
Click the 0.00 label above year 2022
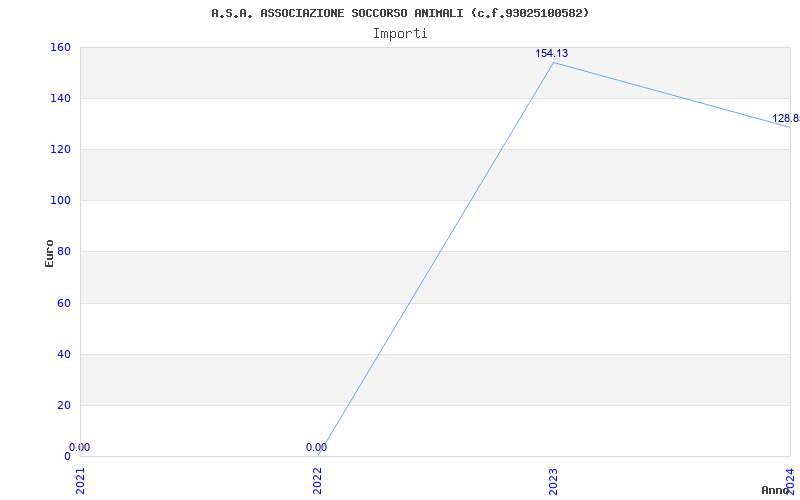[316, 447]
